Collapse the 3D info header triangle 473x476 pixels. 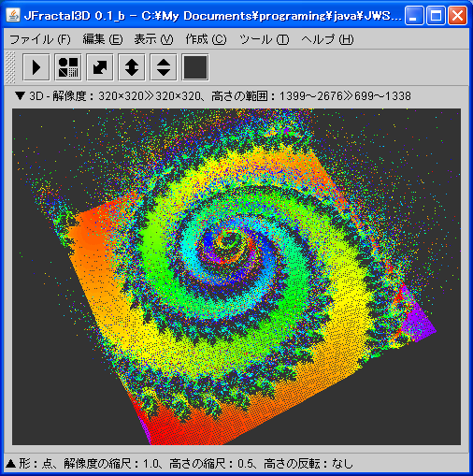[20, 95]
